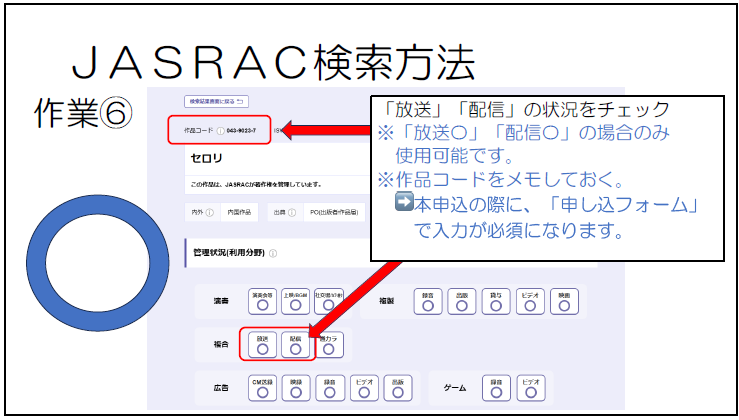The height and width of the screenshot is (420, 739).
Task: Click 出版 status box in 複製 row
Action: pos(462,301)
